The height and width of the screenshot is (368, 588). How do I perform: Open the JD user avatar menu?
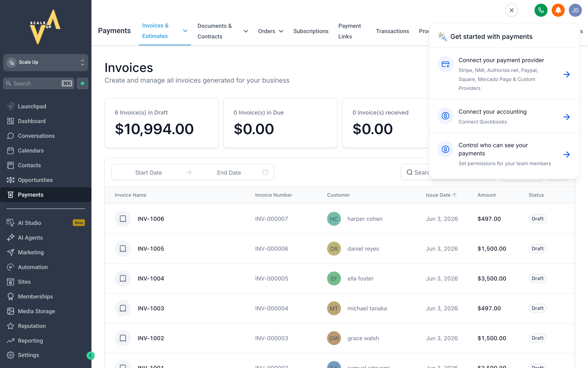click(x=575, y=10)
